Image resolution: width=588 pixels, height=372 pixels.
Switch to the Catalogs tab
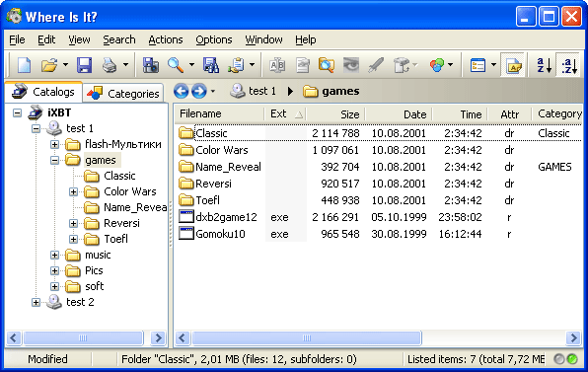43,92
